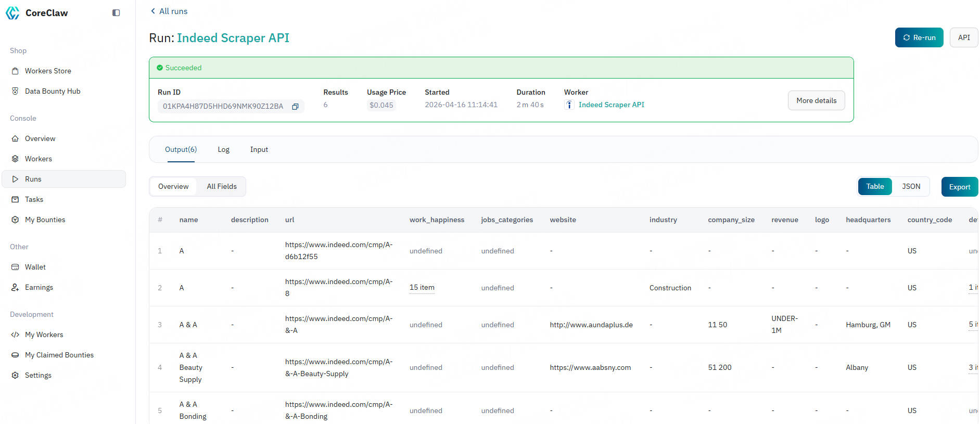Open Data Bounty Hub in the sidebar
Viewport: 980px width, 424px height.
click(53, 91)
